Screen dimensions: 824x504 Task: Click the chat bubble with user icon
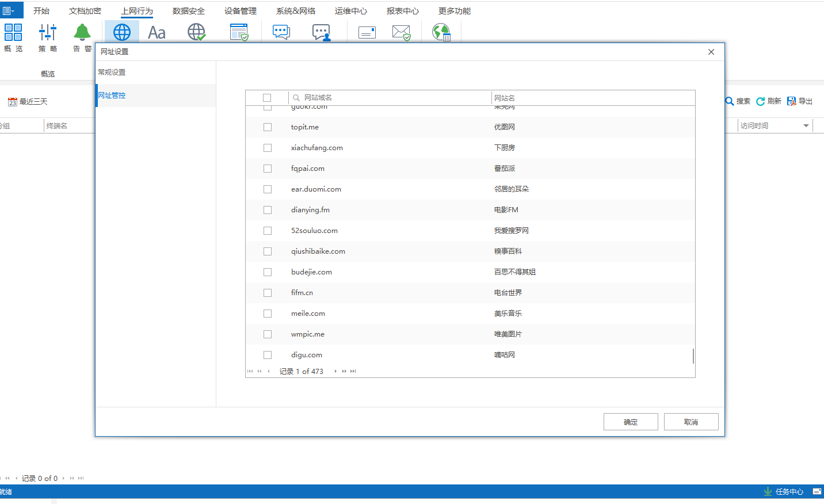click(x=321, y=33)
